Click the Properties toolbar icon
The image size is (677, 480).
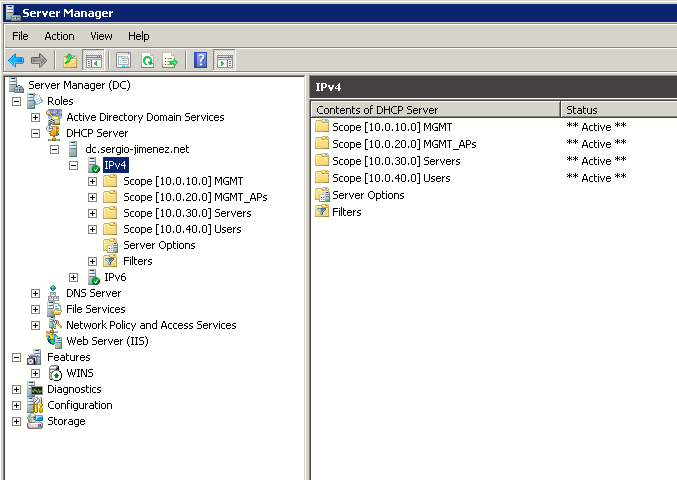click(123, 60)
